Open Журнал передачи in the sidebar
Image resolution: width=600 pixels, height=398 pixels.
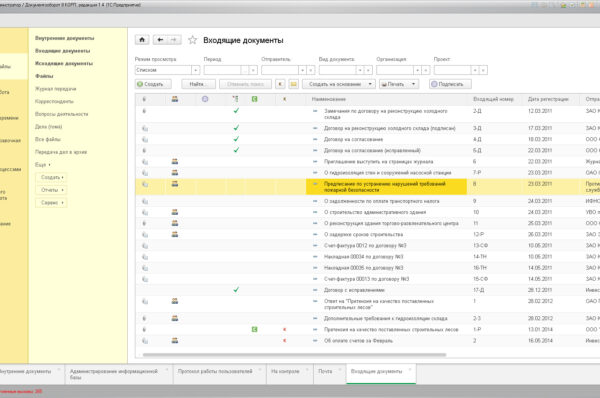pyautogui.click(x=55, y=88)
